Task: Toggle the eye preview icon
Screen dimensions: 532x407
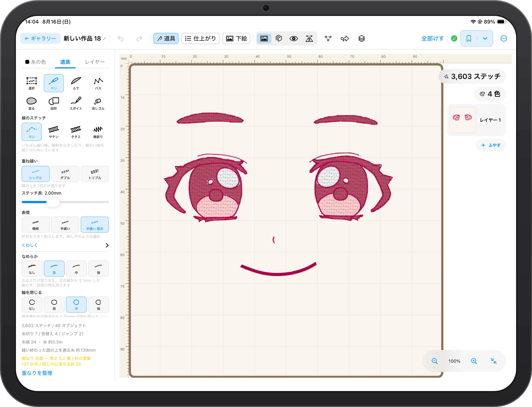Action: pos(294,38)
